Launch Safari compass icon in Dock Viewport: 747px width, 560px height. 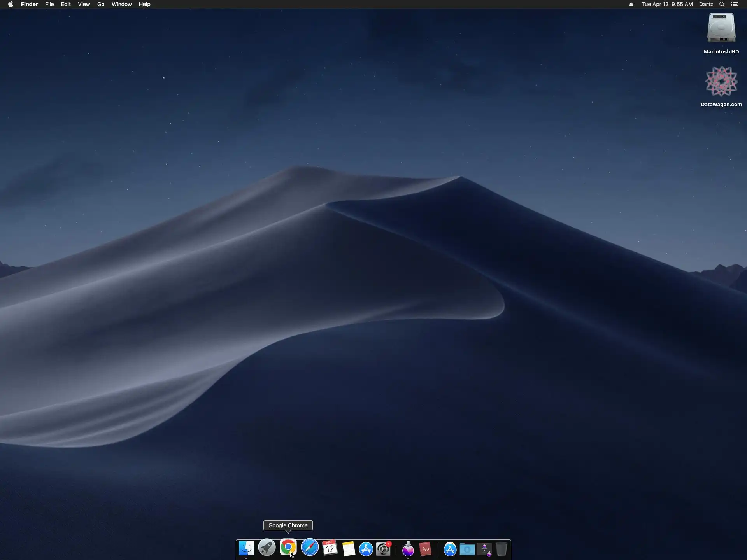pos(310,548)
